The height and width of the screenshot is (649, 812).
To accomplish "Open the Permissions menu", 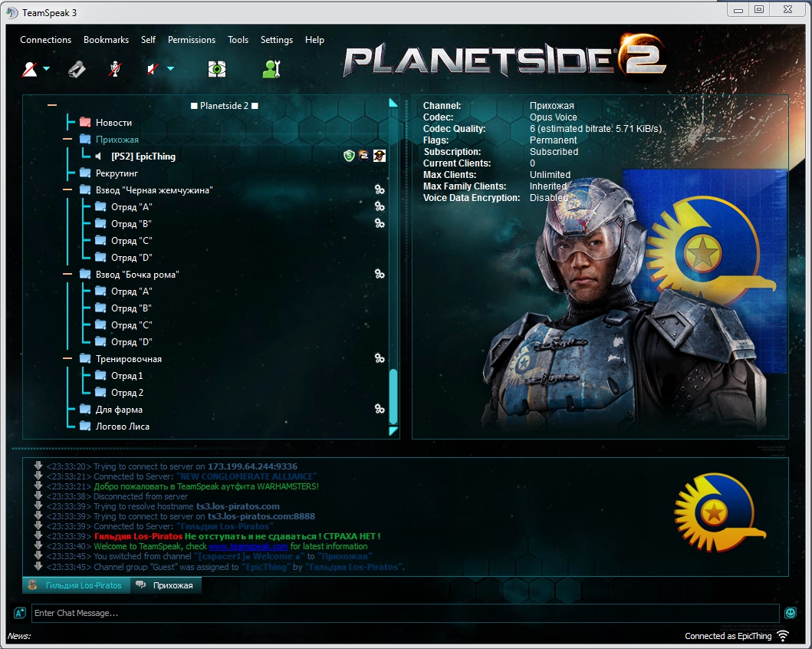I will (192, 40).
